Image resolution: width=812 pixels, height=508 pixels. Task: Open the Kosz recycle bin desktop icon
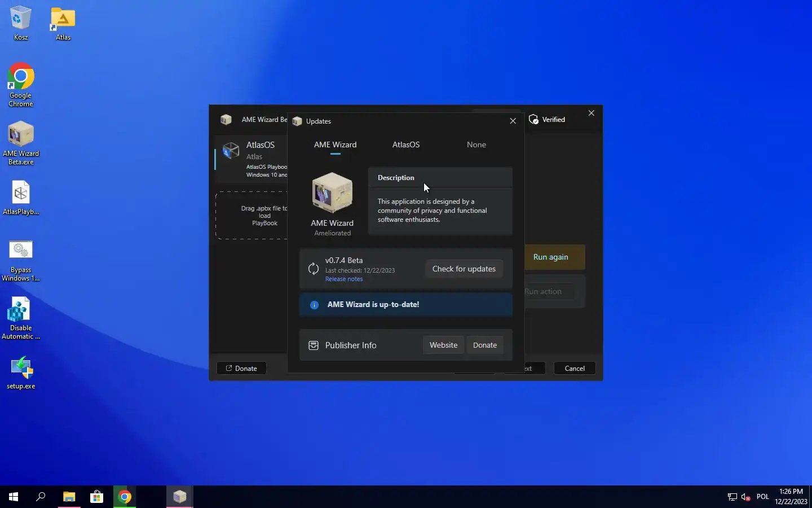[x=21, y=23]
